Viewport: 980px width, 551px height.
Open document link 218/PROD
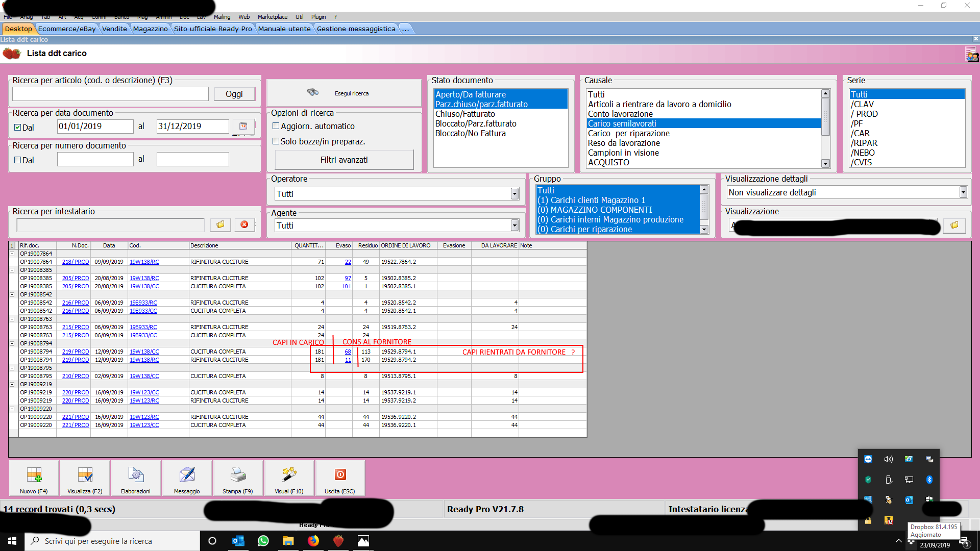76,262
